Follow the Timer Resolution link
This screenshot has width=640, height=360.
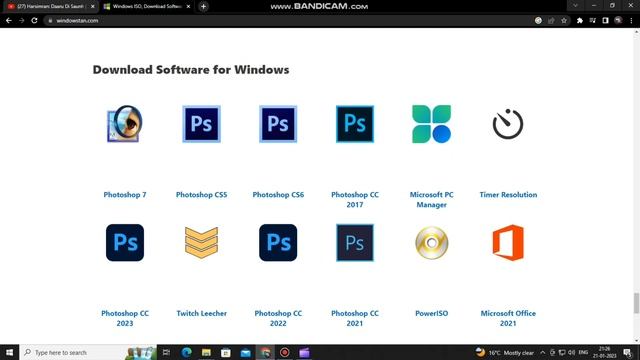click(508, 195)
